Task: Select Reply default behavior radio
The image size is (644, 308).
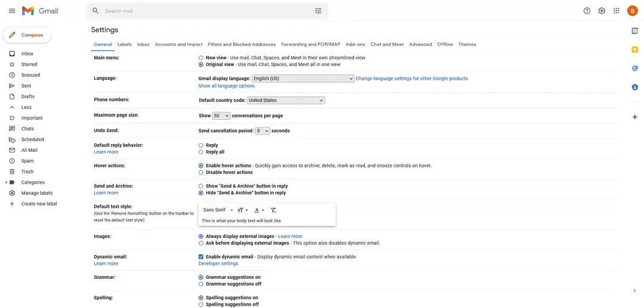Action: click(x=201, y=145)
